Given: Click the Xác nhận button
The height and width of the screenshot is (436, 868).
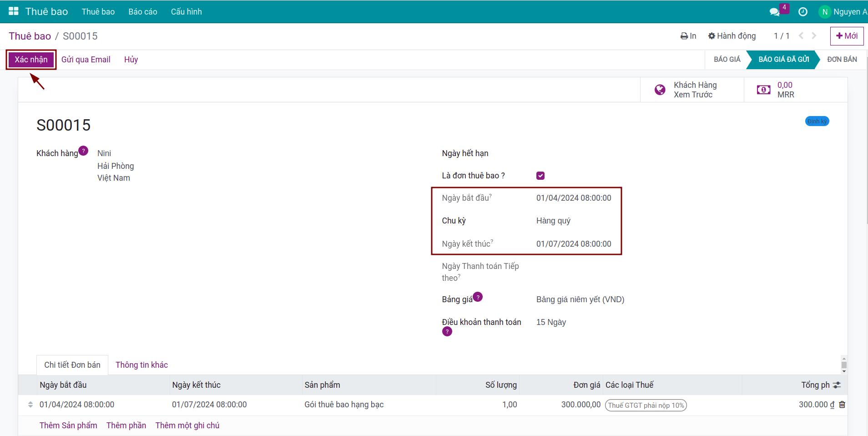Looking at the screenshot, I should [31, 60].
